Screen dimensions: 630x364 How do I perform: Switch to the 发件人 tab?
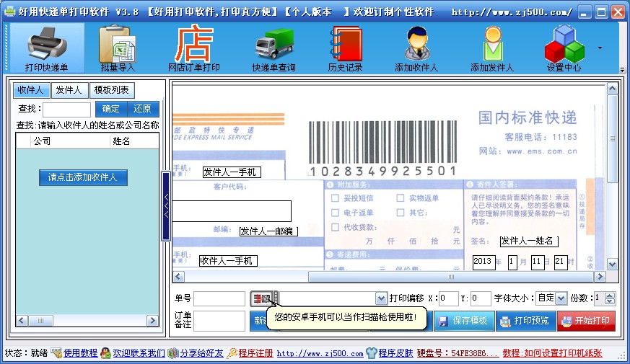pyautogui.click(x=69, y=90)
